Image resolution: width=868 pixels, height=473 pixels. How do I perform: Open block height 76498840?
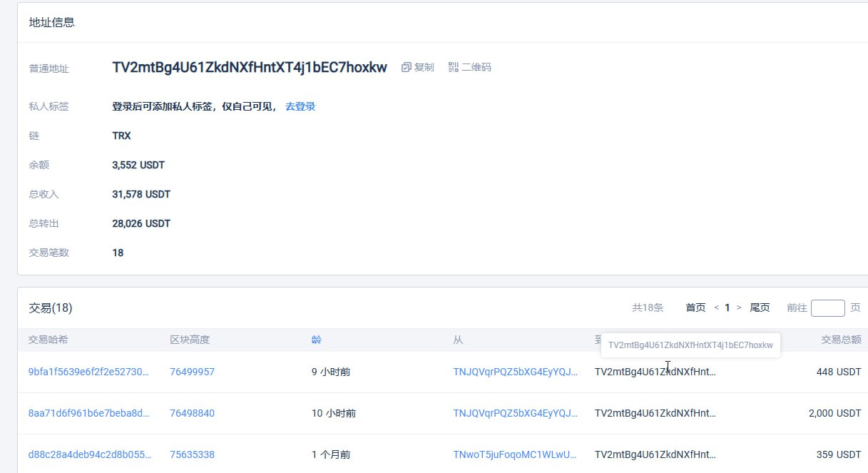point(192,413)
